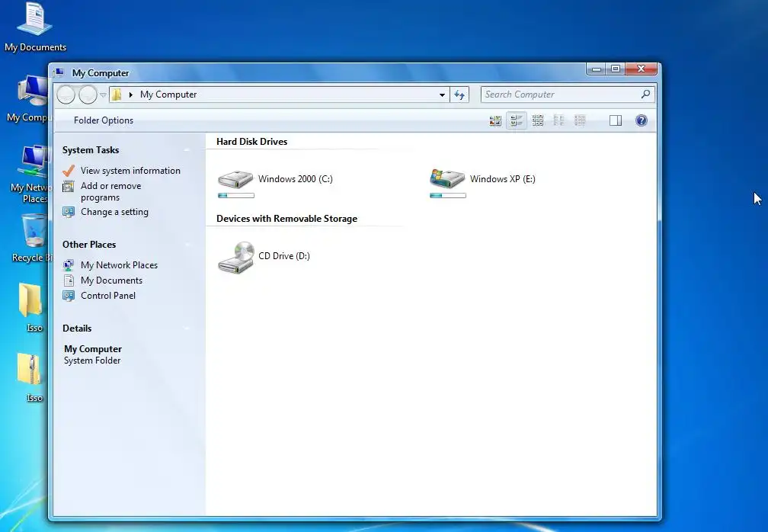Open My Network Places link in sidebar

119,265
